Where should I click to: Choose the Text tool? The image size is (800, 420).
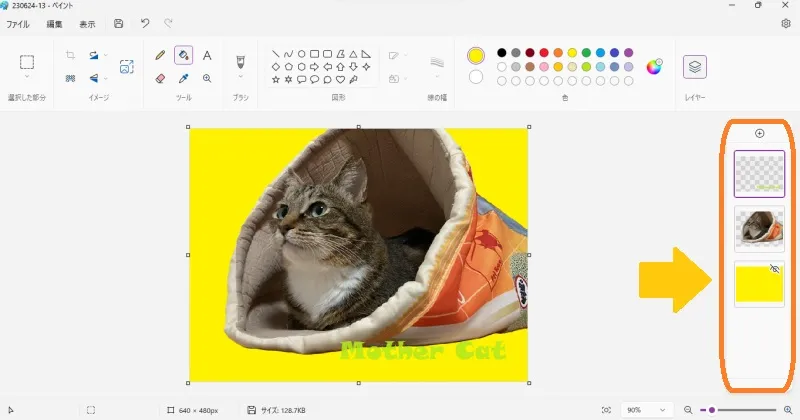pyautogui.click(x=207, y=56)
